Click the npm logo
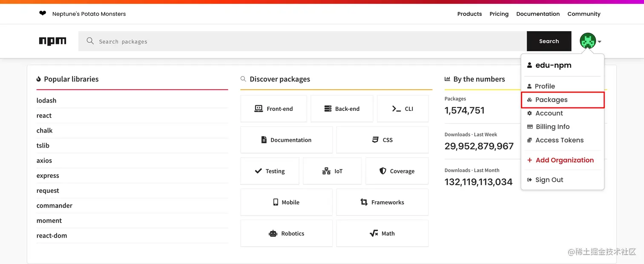Screen dimensions: 644x264 (x=53, y=41)
